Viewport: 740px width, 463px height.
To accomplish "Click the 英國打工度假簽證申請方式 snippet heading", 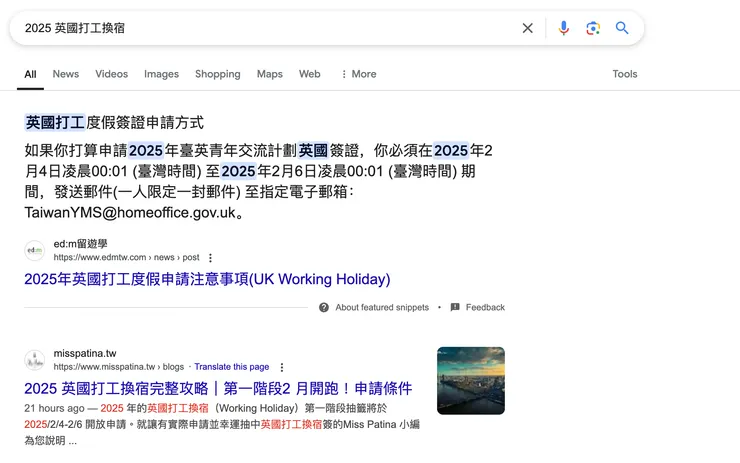I will [x=114, y=123].
